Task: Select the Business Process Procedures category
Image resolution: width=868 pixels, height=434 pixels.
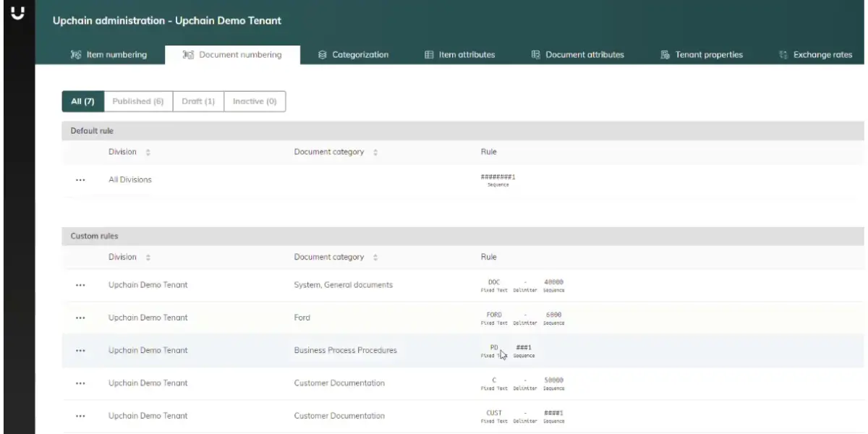Action: (346, 351)
